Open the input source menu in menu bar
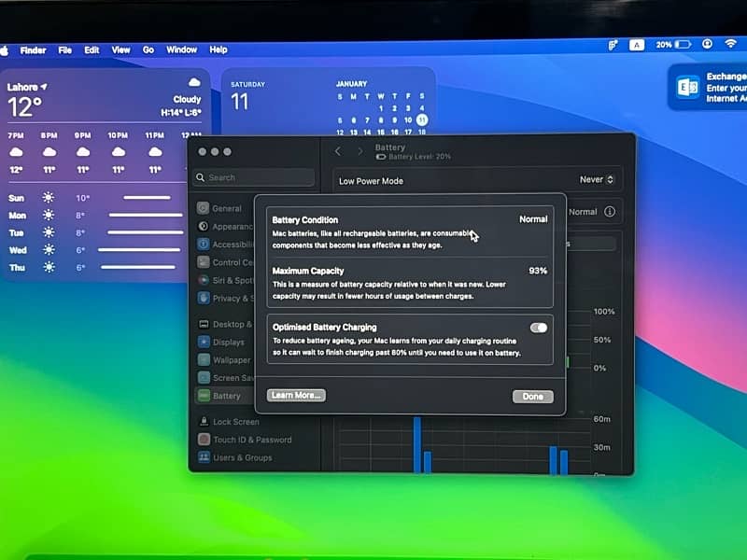This screenshot has width=747, height=560. click(637, 44)
